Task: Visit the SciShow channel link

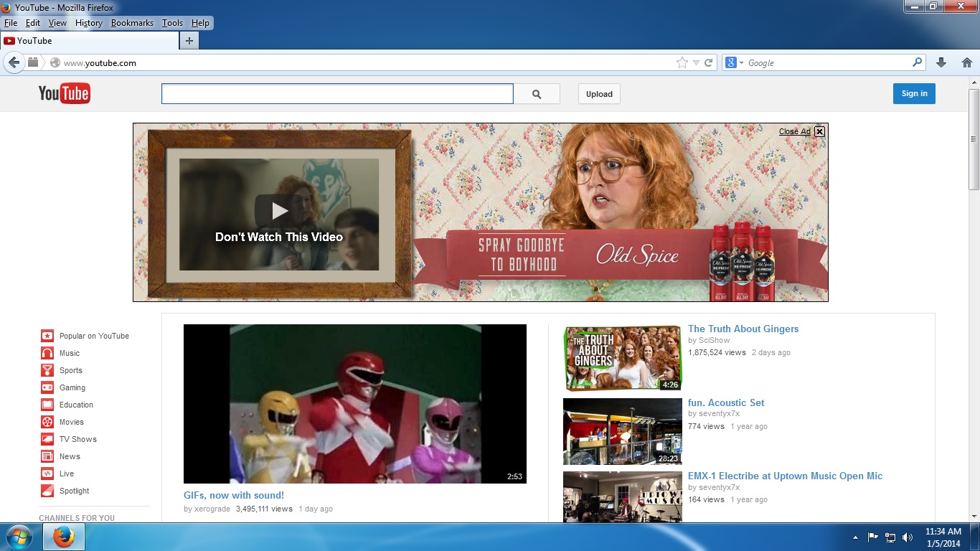Action: 714,340
